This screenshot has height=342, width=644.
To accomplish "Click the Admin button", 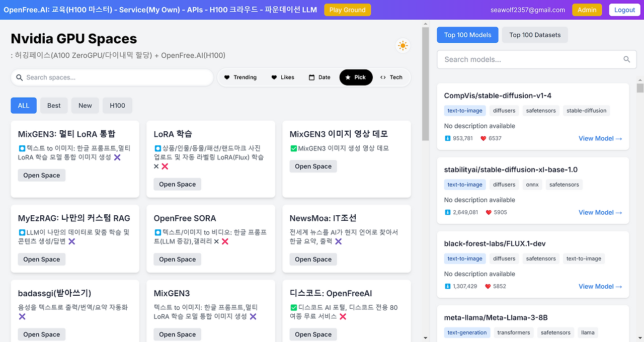I will point(587,10).
